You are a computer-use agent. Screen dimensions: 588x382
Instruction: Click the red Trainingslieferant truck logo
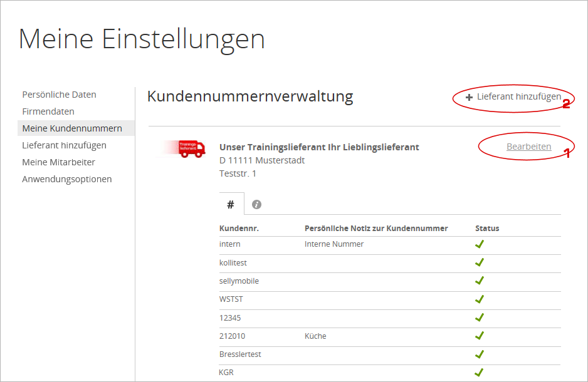pyautogui.click(x=191, y=148)
